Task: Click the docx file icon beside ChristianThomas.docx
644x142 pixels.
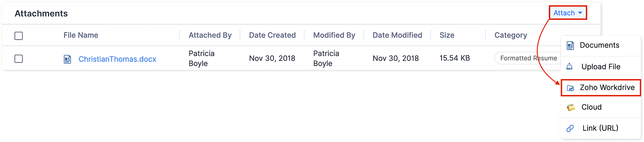Action: click(x=67, y=59)
